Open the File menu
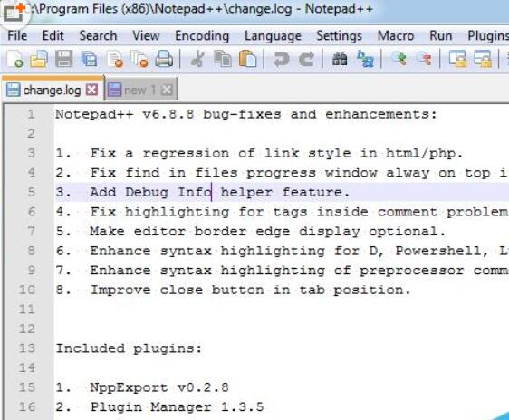The image size is (509, 420). (x=17, y=35)
